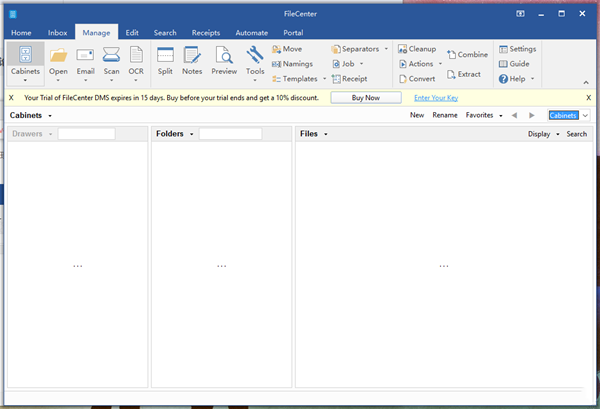This screenshot has width=600, height=409.
Task: Open the Tools wrench icon
Action: 255,55
